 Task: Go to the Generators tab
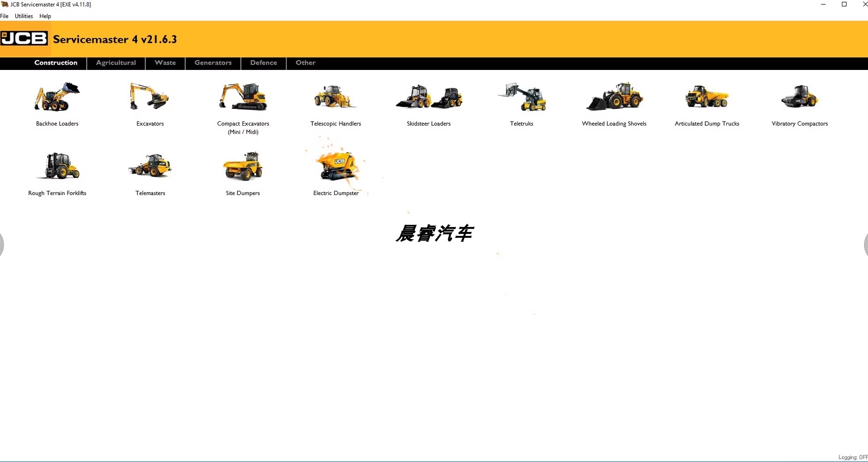(x=213, y=63)
